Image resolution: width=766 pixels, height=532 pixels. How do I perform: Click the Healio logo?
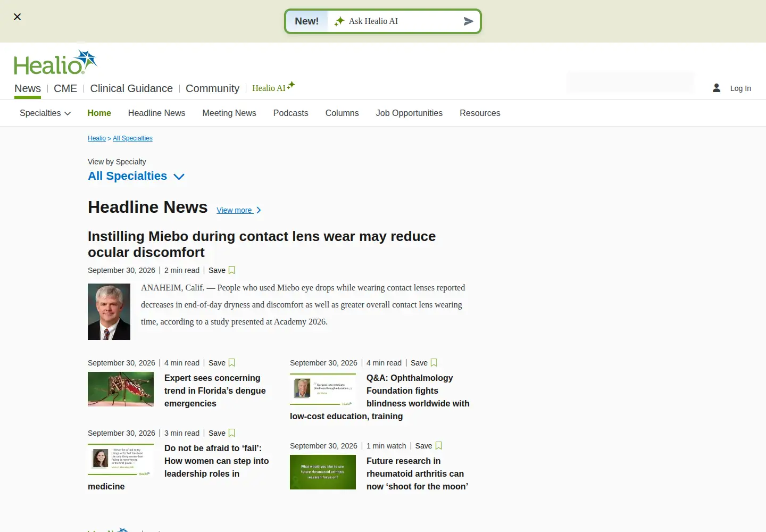tap(55, 62)
